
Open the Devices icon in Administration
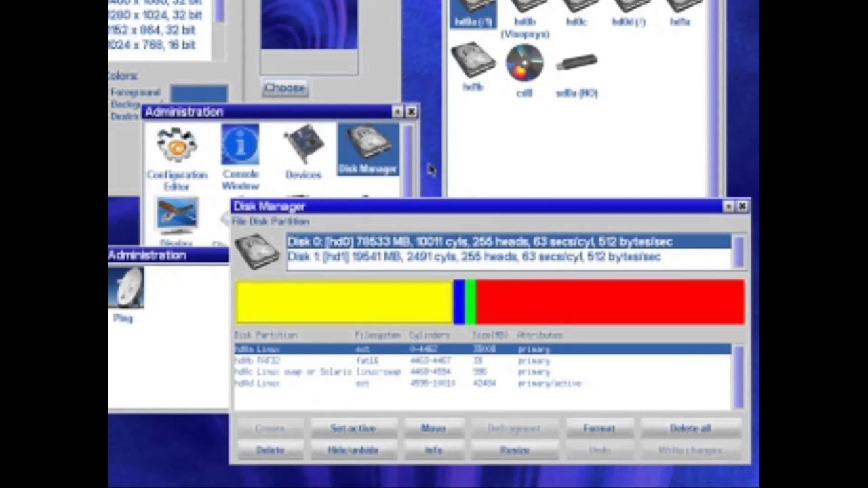point(303,152)
